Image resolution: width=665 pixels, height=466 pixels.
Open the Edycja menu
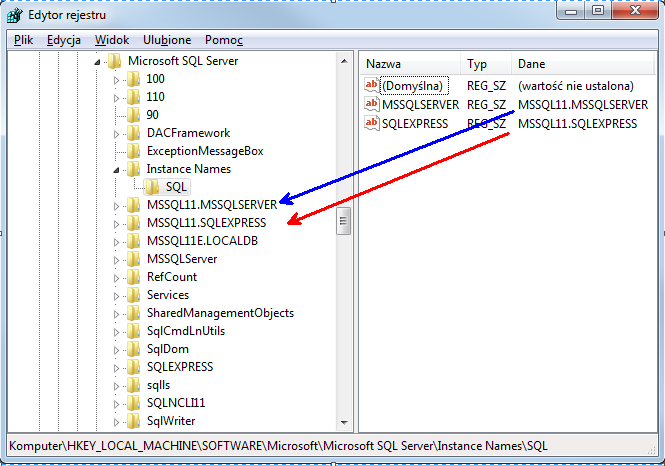[x=64, y=40]
